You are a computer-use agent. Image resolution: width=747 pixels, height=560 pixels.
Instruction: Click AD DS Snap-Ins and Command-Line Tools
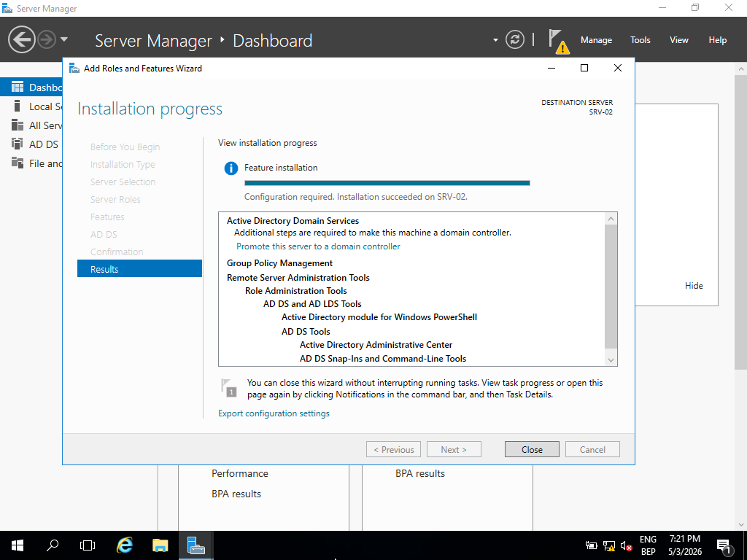[x=383, y=359]
